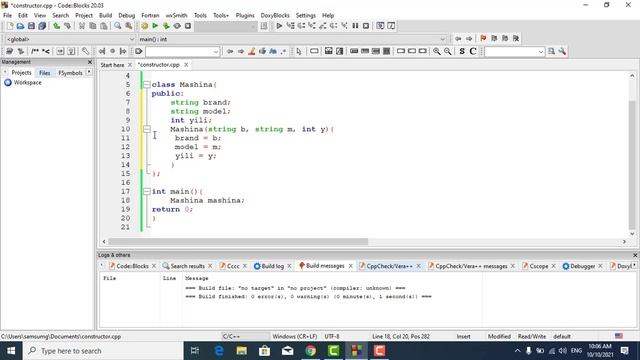Open the Settings menu

(x=306, y=15)
